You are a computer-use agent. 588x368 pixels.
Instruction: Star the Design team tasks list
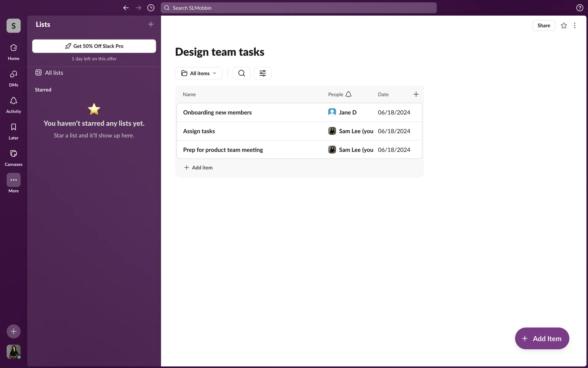[x=563, y=25]
